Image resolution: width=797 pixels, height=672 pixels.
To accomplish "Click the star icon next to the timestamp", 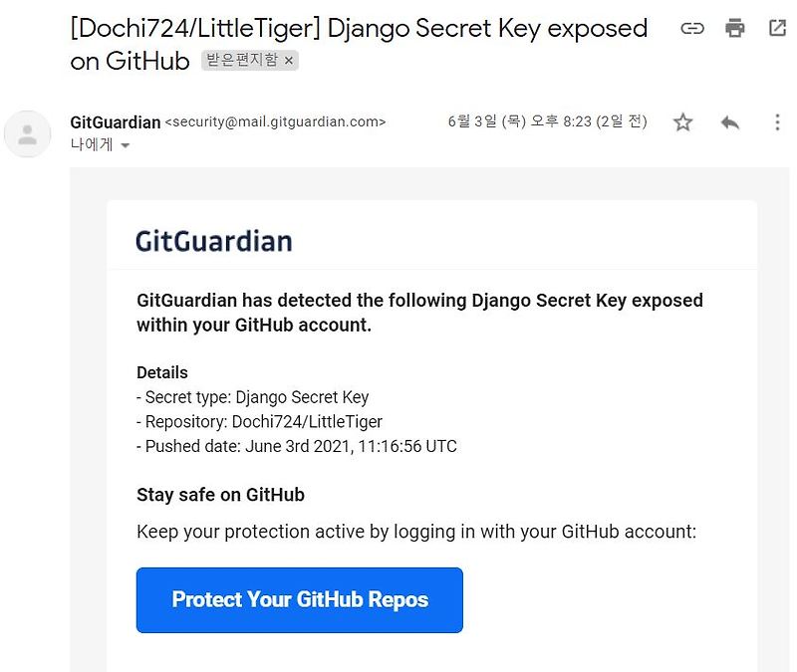I will pos(683,121).
